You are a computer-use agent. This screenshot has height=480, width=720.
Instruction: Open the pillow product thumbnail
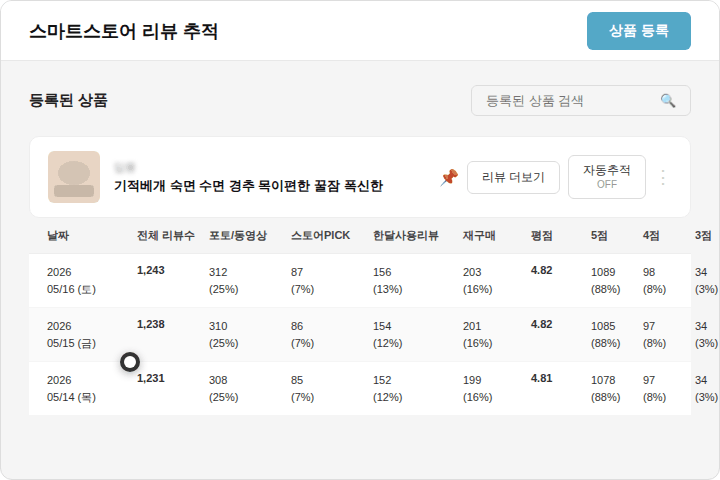click(x=74, y=177)
